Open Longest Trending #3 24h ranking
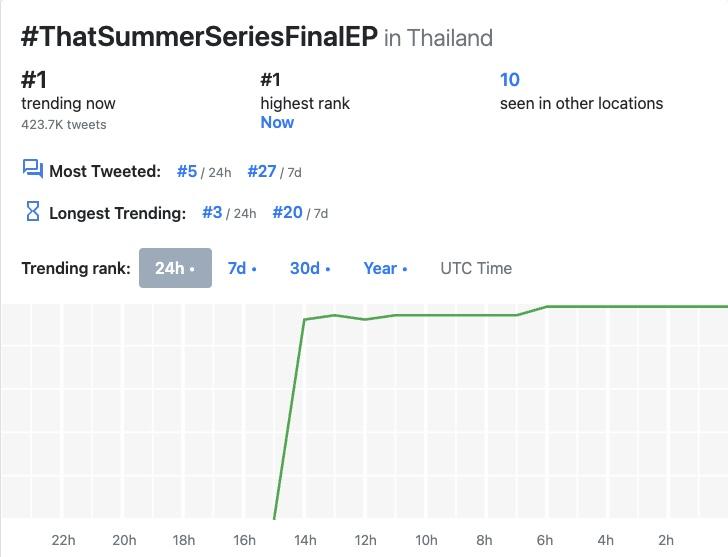 tap(212, 212)
